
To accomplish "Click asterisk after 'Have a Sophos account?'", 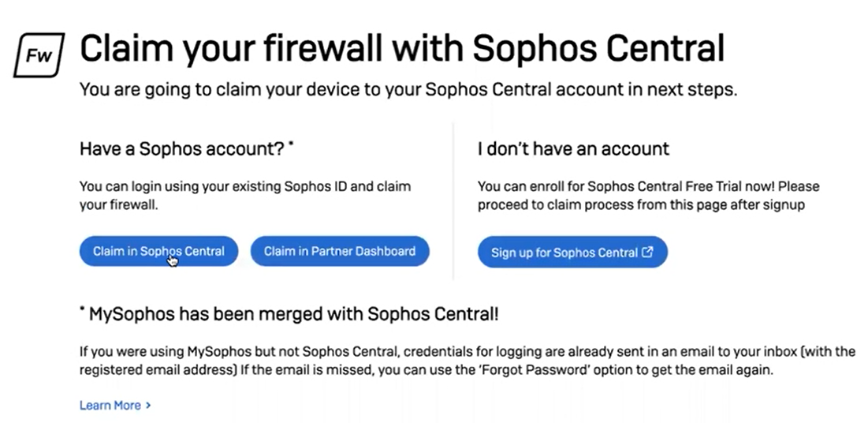I will coord(292,145).
